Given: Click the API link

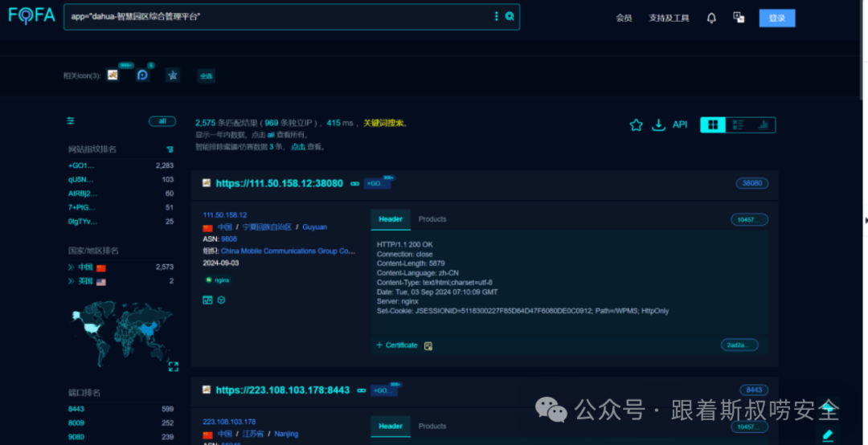Looking at the screenshot, I should pos(680,125).
